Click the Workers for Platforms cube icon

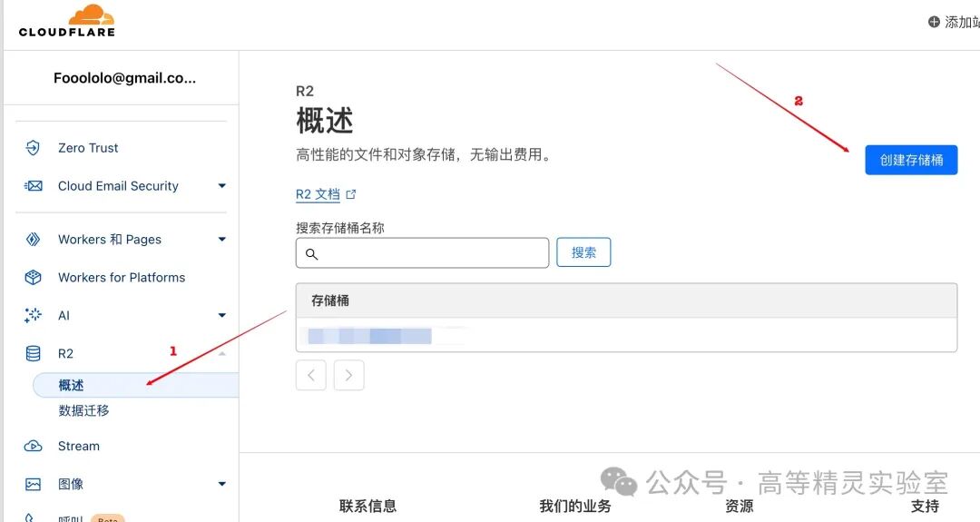[33, 278]
